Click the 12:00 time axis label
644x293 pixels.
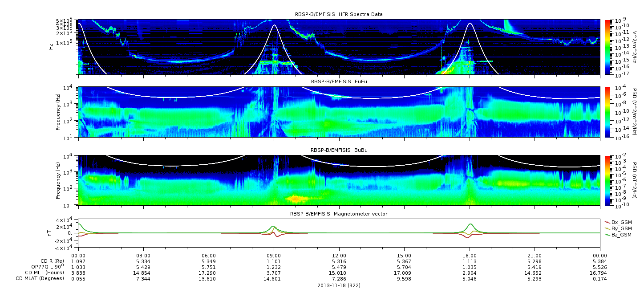pos(339,256)
